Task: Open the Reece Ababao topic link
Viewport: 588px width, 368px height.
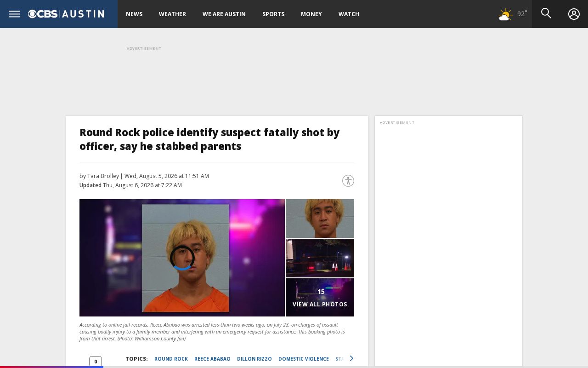Action: tap(212, 359)
